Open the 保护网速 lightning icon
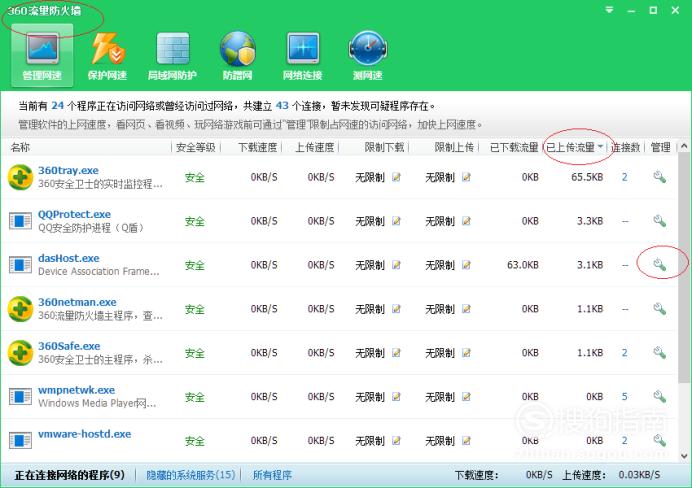This screenshot has height=488, width=692. pyautogui.click(x=107, y=49)
